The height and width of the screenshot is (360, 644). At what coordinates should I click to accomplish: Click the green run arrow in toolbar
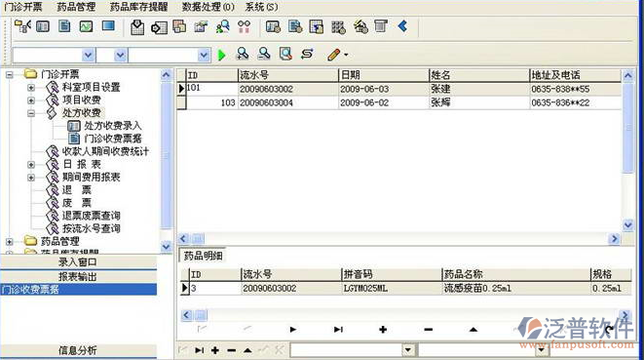pos(222,55)
